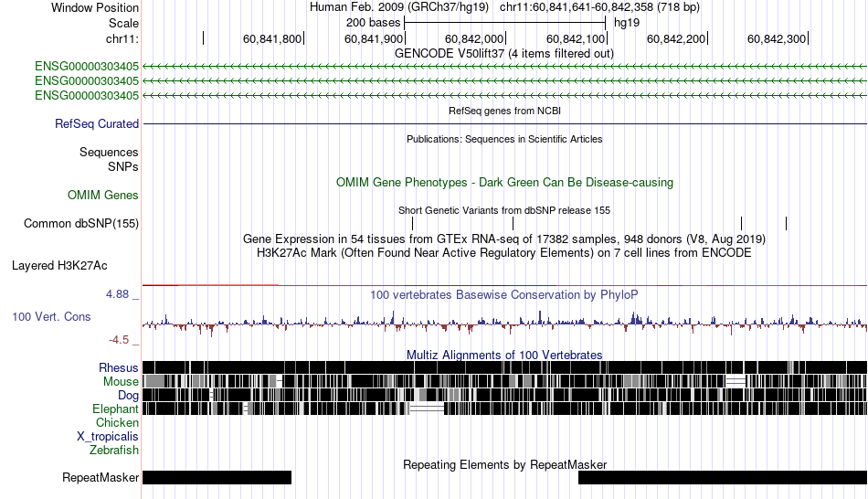Click the Scale track label
Image resolution: width=868 pixels, height=499 pixels.
coord(123,23)
